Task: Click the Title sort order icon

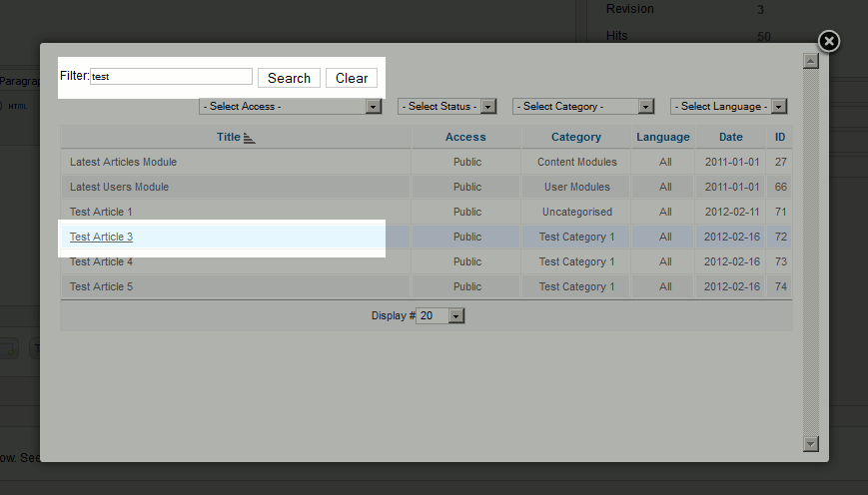Action: click(x=249, y=139)
